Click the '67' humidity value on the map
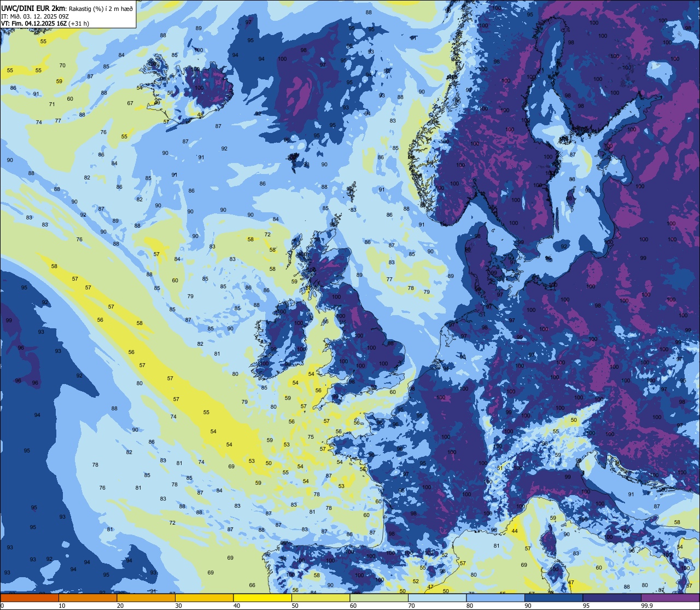This screenshot has width=700, height=610. [130, 103]
